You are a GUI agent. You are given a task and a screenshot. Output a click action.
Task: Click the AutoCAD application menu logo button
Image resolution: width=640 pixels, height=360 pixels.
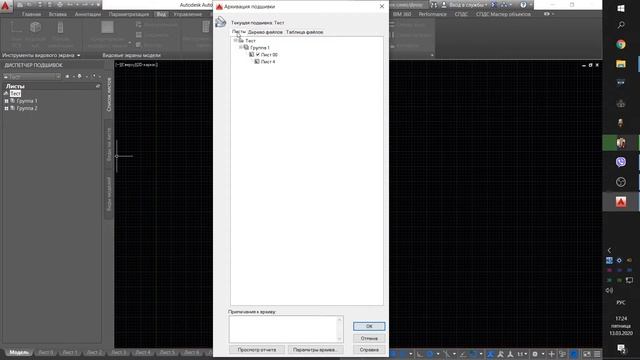tap(5, 6)
